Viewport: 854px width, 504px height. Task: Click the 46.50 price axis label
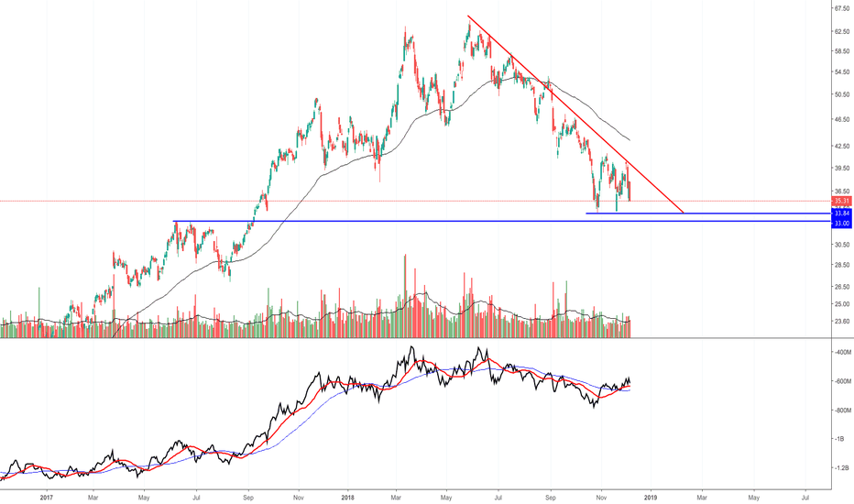[842, 119]
